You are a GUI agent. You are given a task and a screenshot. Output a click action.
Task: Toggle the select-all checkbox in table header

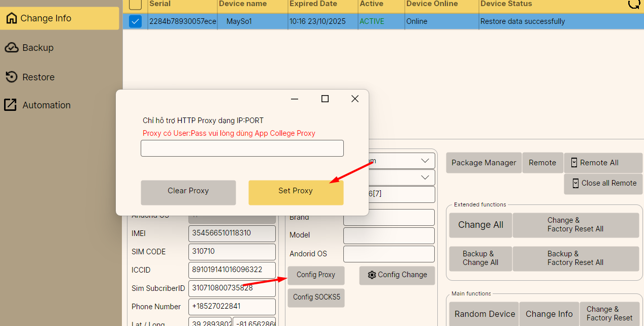coord(135,5)
